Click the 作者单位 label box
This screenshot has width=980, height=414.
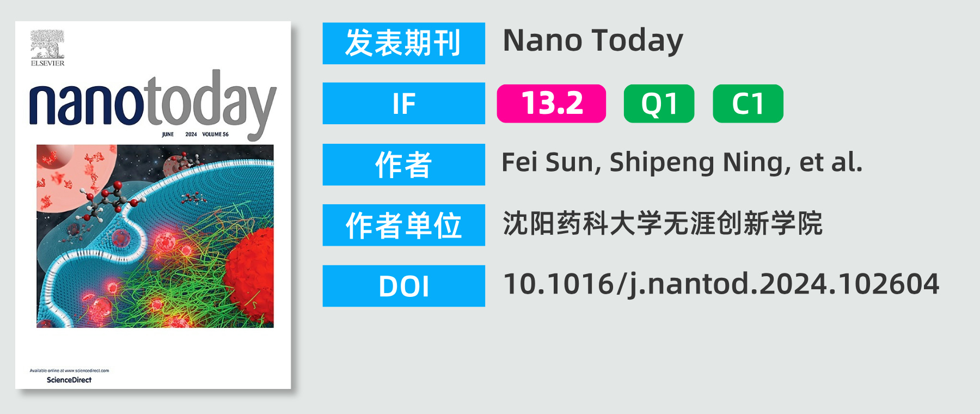(x=403, y=225)
